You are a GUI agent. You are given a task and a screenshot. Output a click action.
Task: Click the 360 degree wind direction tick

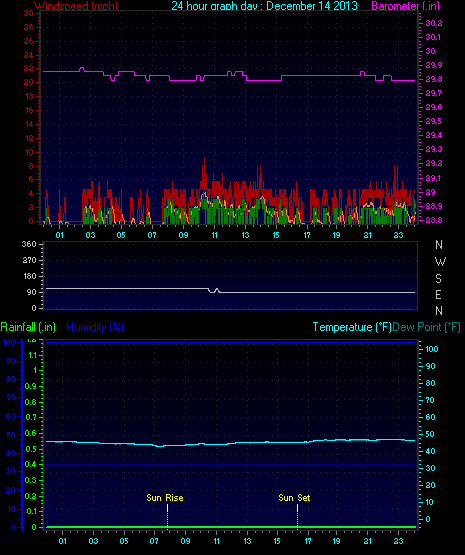29,244
